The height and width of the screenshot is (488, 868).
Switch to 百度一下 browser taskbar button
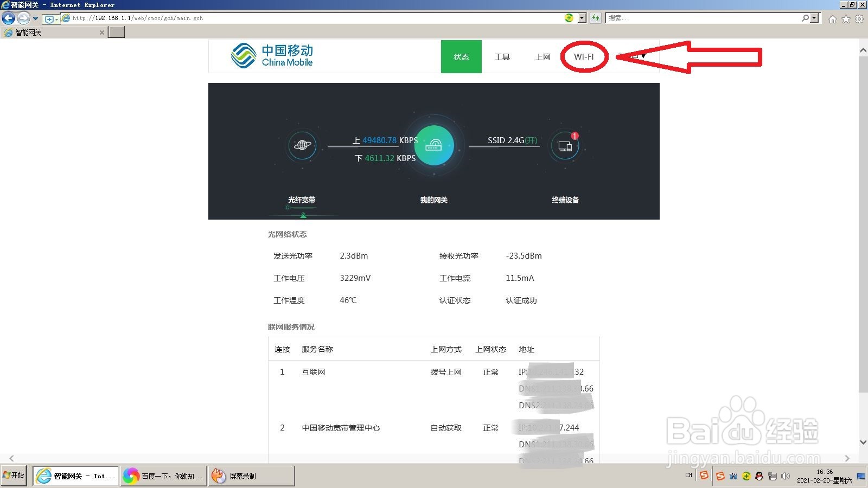coord(163,476)
